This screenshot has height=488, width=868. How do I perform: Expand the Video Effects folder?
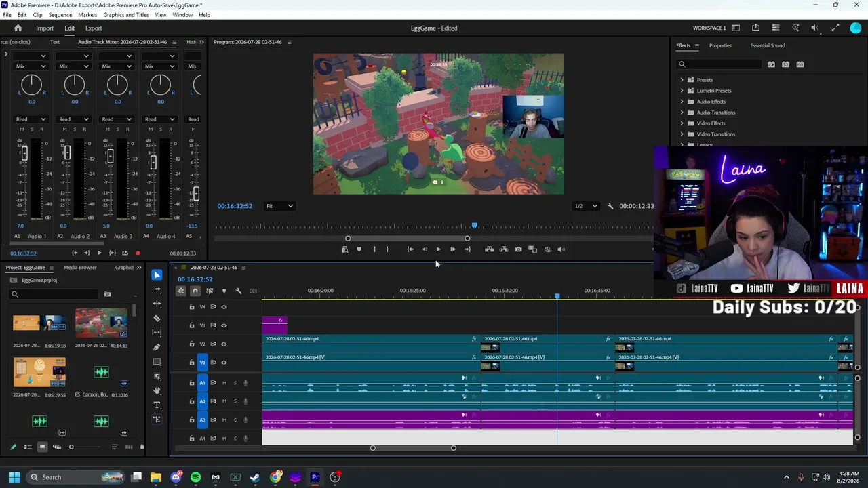pos(682,123)
